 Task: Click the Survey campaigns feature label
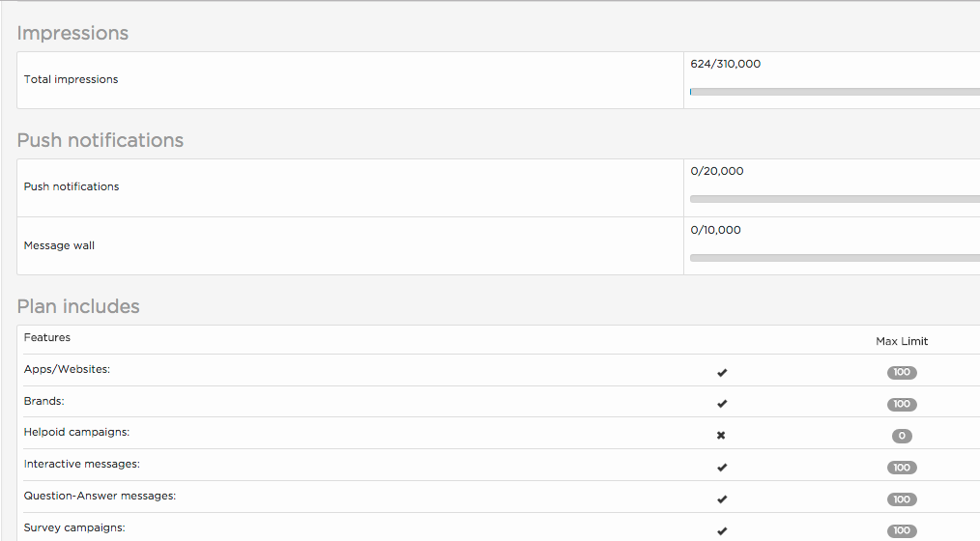coord(74,527)
